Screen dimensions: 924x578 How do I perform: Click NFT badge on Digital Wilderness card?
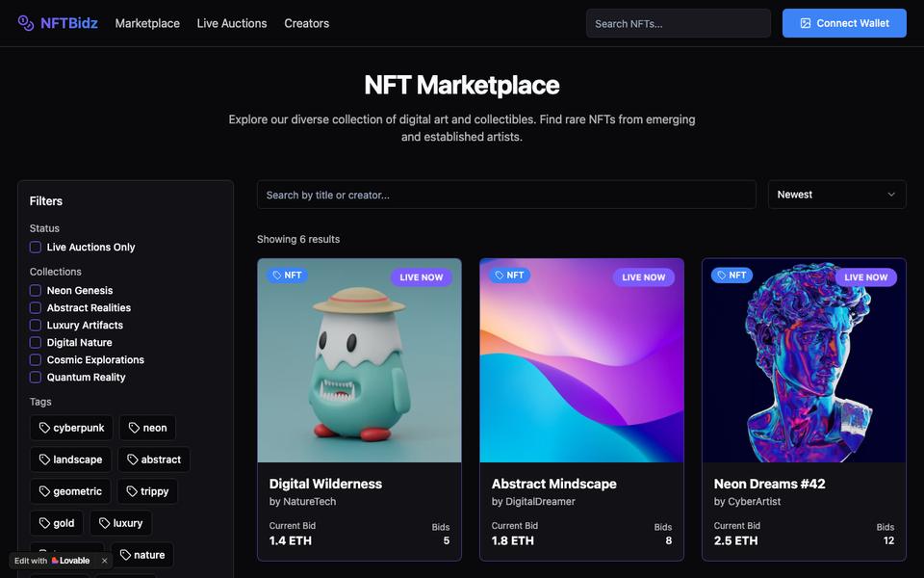(x=287, y=276)
